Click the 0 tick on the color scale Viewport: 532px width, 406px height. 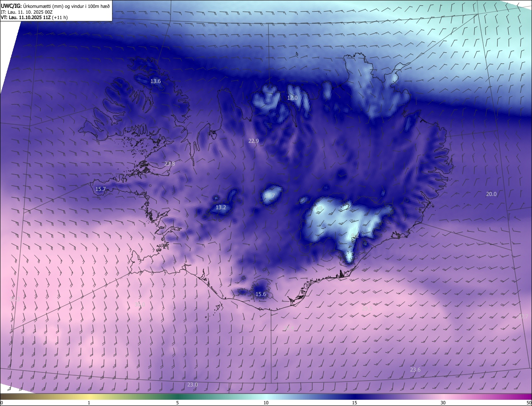[x=2, y=403]
